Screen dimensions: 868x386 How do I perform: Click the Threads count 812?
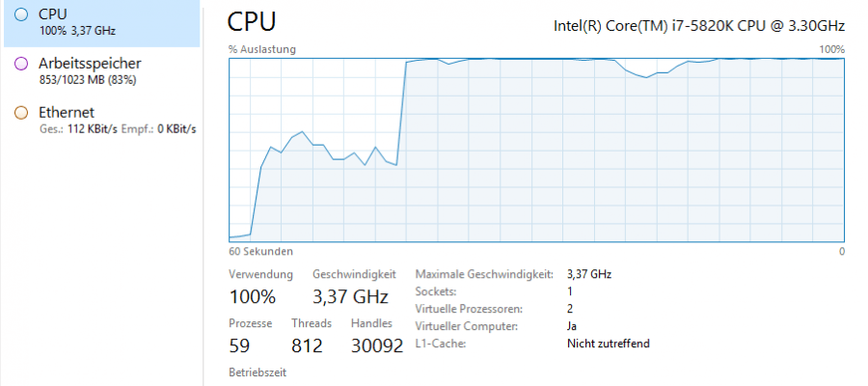click(307, 345)
